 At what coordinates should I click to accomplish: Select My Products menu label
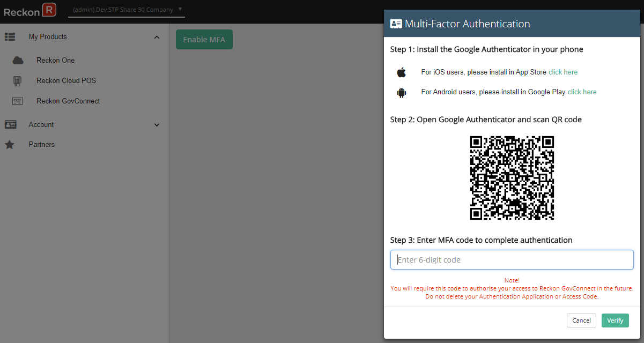point(48,37)
